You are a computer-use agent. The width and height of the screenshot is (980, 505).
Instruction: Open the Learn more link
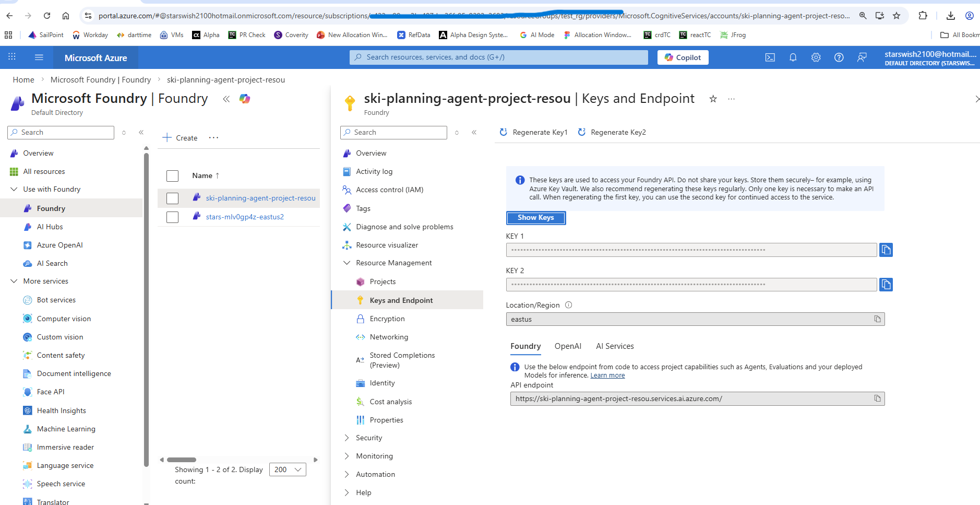click(x=607, y=375)
